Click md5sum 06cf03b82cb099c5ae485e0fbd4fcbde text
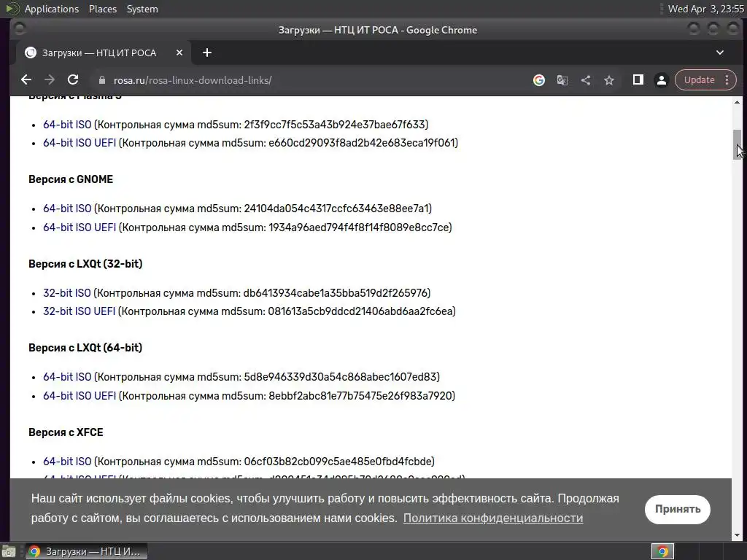The width and height of the screenshot is (747, 560). tap(337, 462)
